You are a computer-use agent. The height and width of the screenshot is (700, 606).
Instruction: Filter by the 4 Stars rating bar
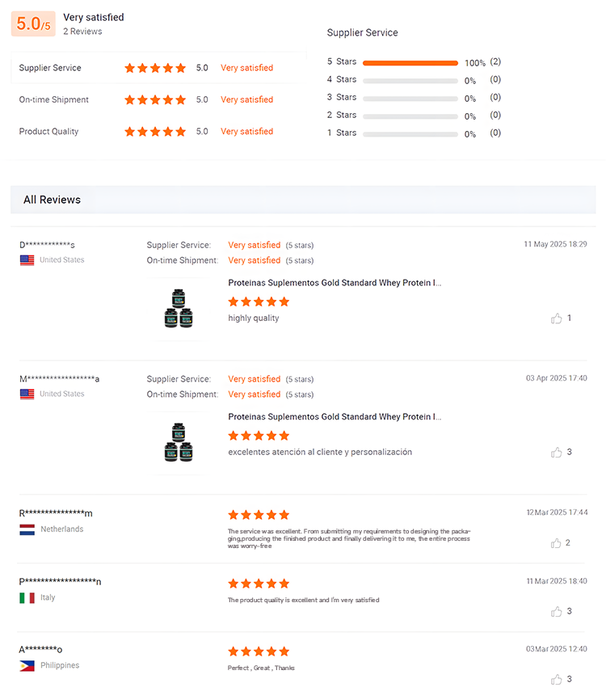click(410, 80)
